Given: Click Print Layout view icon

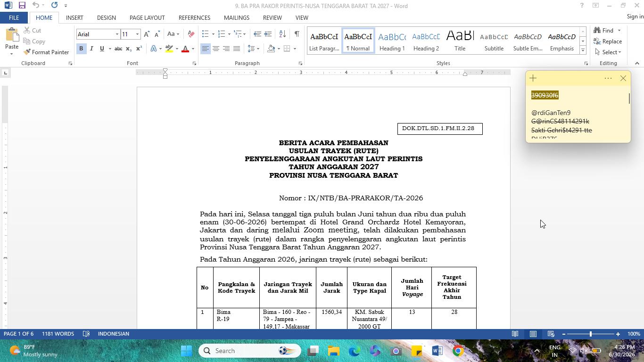Looking at the screenshot, I should pos(533,334).
